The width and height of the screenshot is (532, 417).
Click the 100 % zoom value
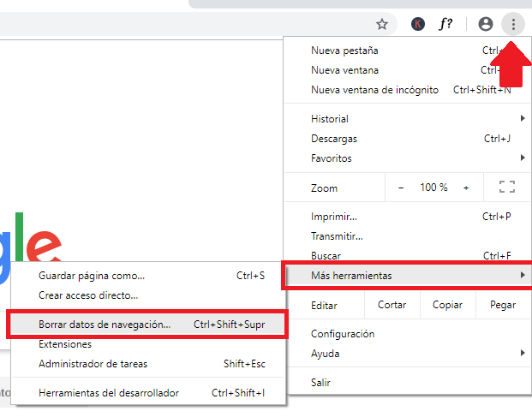433,188
